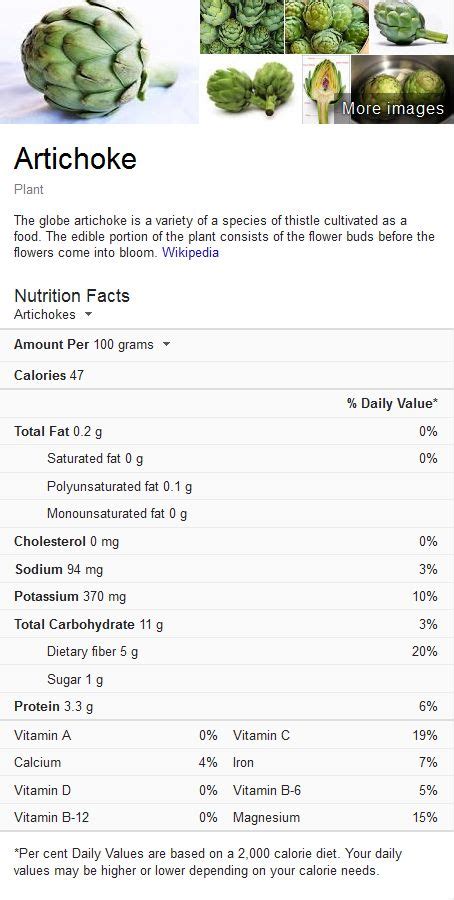
Task: Open the Wikipedia link
Action: [x=190, y=252]
